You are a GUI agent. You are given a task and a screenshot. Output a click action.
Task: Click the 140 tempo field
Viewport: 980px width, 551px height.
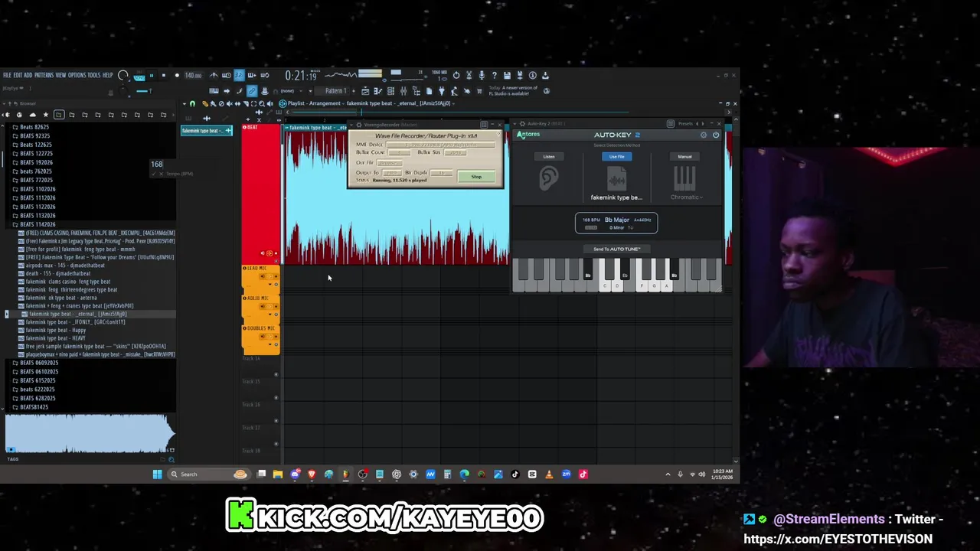(193, 75)
